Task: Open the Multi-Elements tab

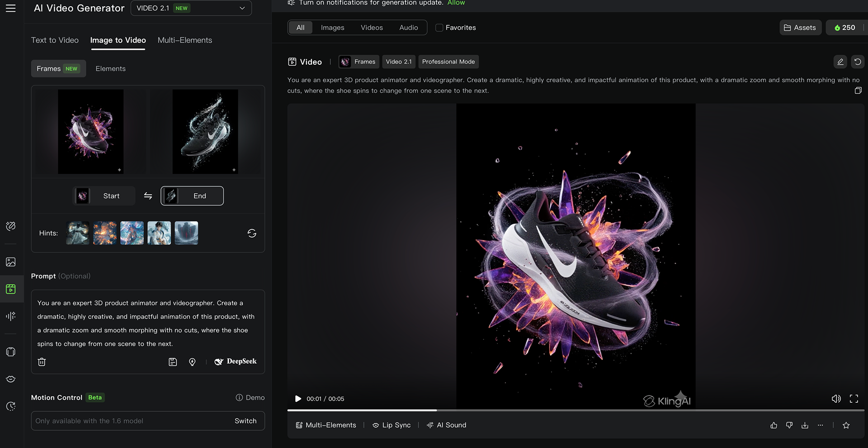Action: point(185,40)
